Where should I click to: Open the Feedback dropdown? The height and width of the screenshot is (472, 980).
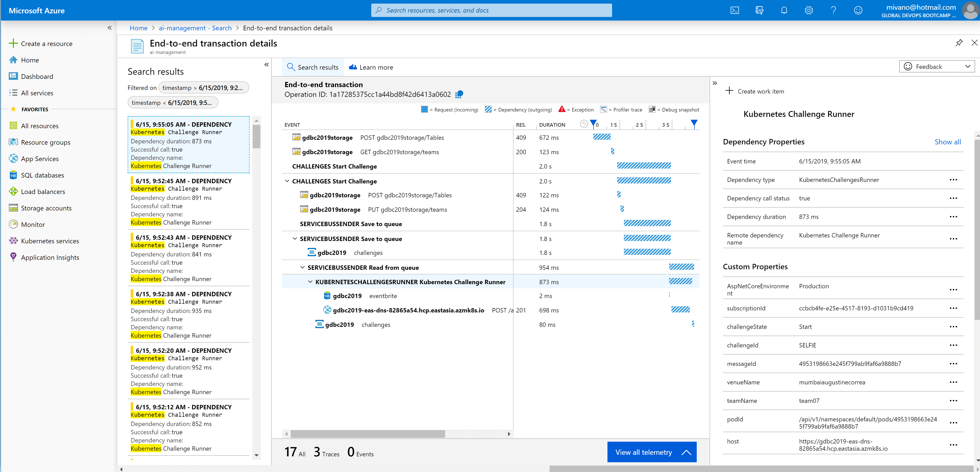tap(937, 67)
